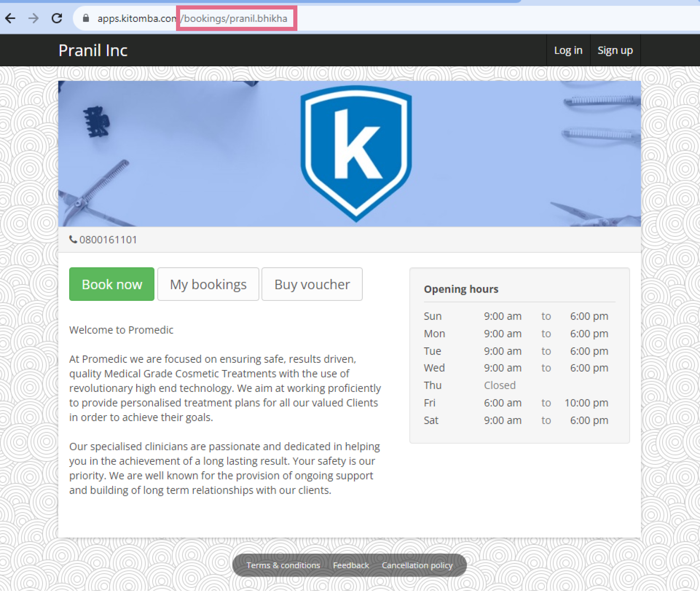Open the Cancellation policy link
The width and height of the screenshot is (700, 591).
[x=417, y=565]
